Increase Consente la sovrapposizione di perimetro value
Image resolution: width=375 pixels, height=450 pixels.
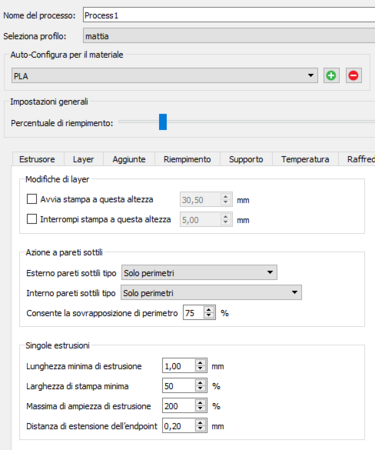click(209, 310)
